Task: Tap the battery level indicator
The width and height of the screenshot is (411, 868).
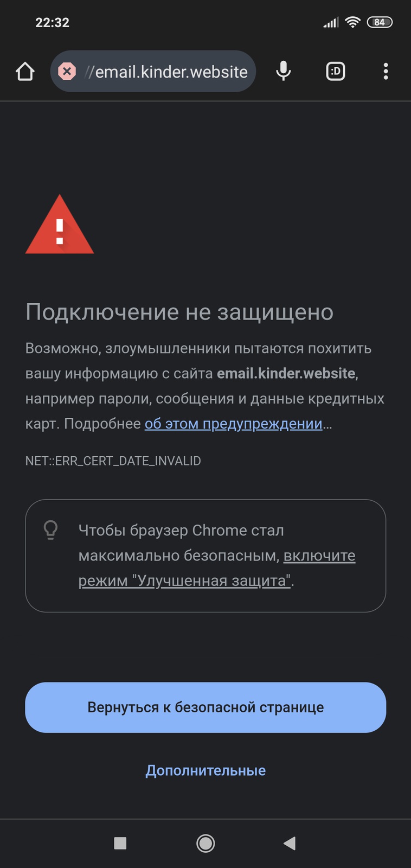Action: pyautogui.click(x=380, y=22)
